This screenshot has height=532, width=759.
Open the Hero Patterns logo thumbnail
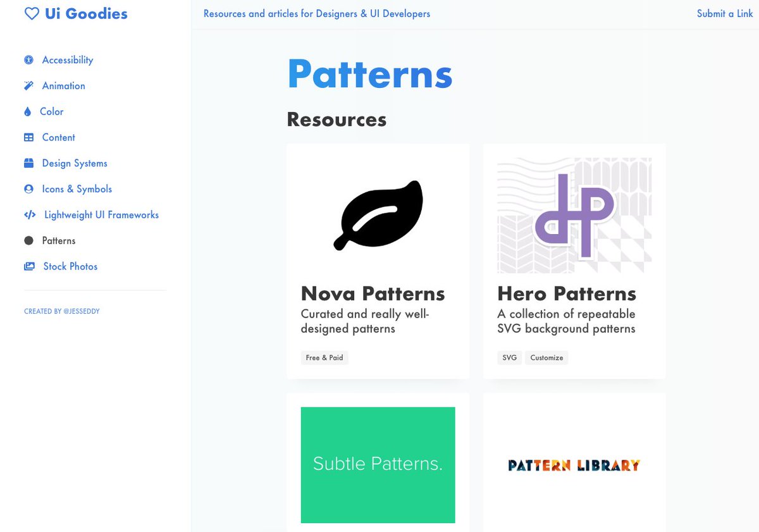(574, 216)
